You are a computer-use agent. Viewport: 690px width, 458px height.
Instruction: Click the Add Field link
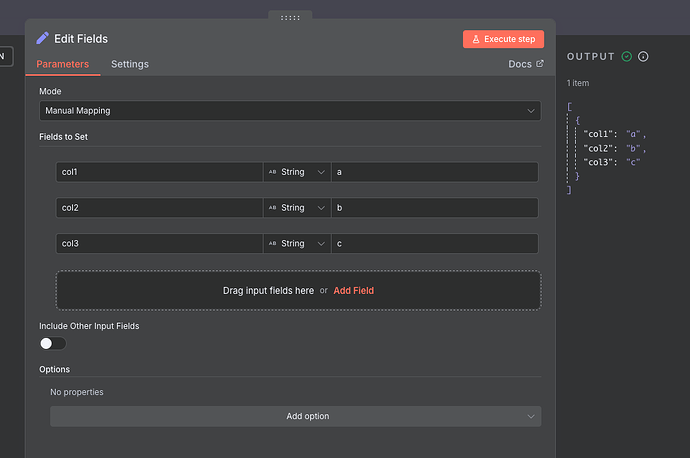tap(354, 291)
